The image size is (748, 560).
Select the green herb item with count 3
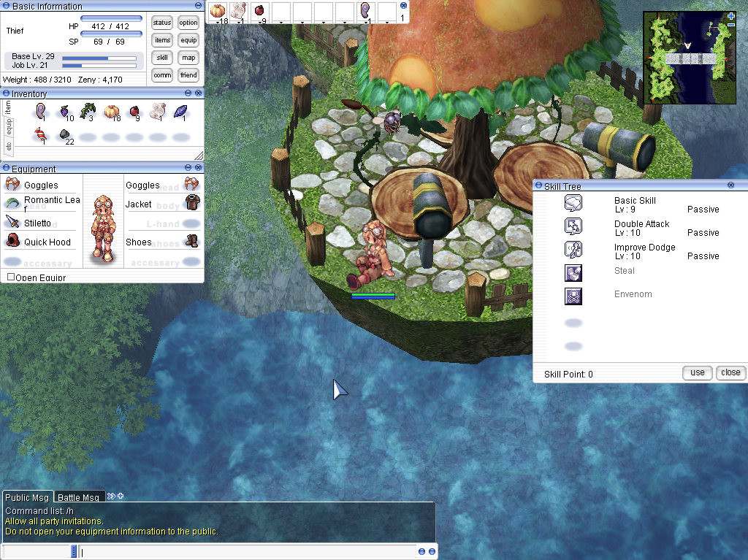pos(88,112)
